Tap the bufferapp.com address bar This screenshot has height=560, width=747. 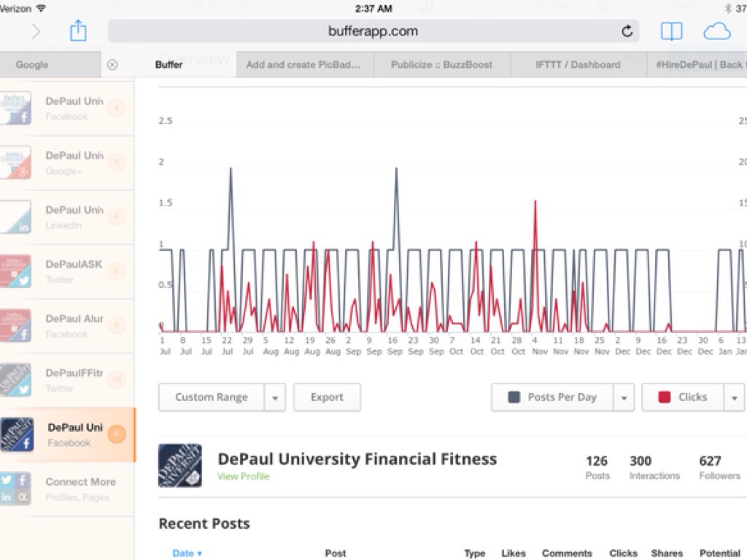point(373,31)
